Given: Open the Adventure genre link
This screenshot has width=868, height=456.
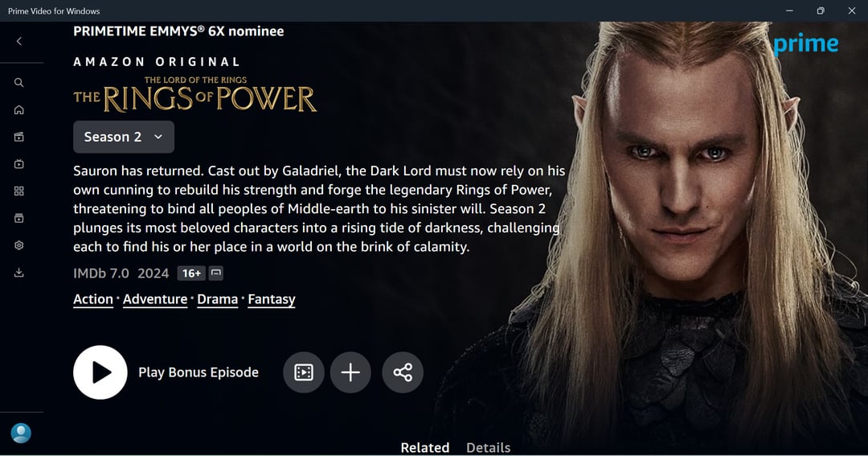Looking at the screenshot, I should [x=155, y=299].
